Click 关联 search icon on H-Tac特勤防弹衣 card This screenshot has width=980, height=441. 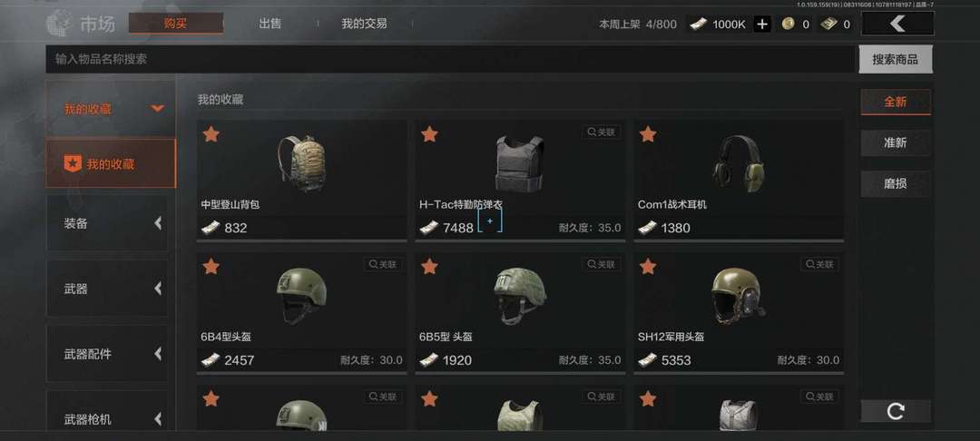602,132
